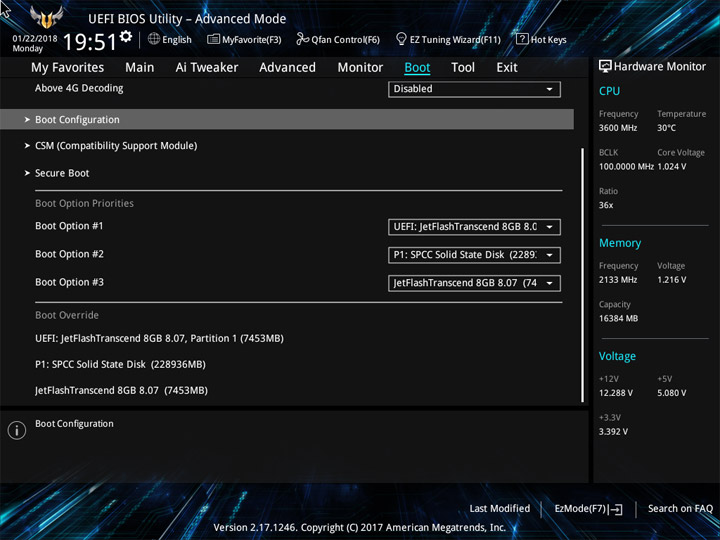Click the info circle icon
Image resolution: width=720 pixels, height=540 pixels.
click(x=17, y=430)
